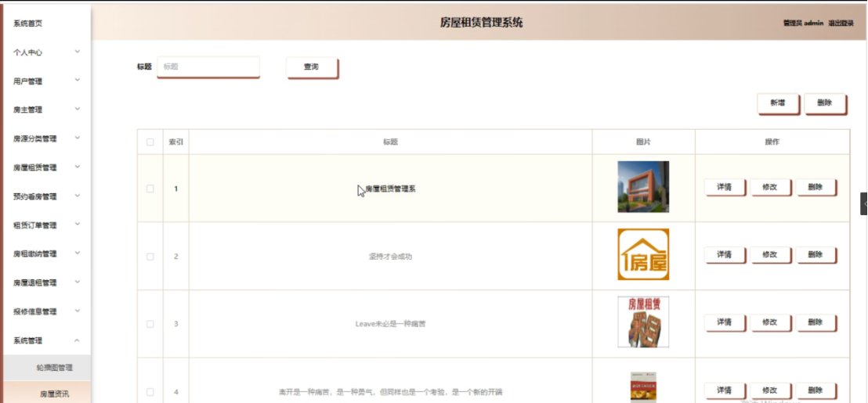The height and width of the screenshot is (403, 868).
Task: Click the 图片 column header
Action: coord(643,142)
